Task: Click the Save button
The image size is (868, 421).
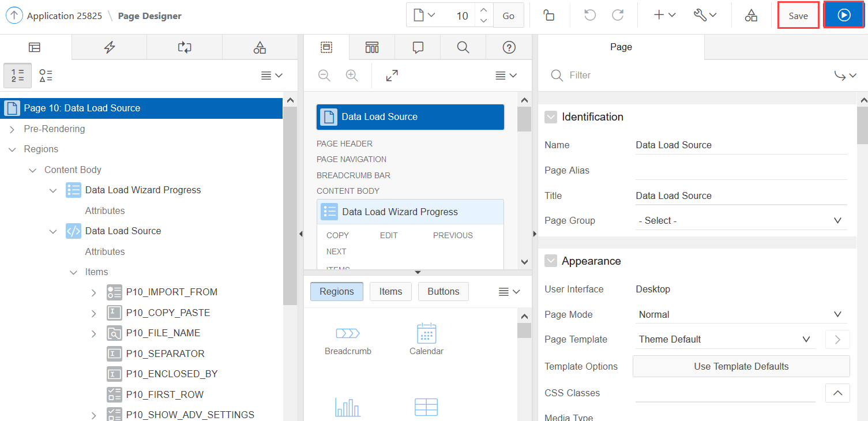Action: click(798, 16)
